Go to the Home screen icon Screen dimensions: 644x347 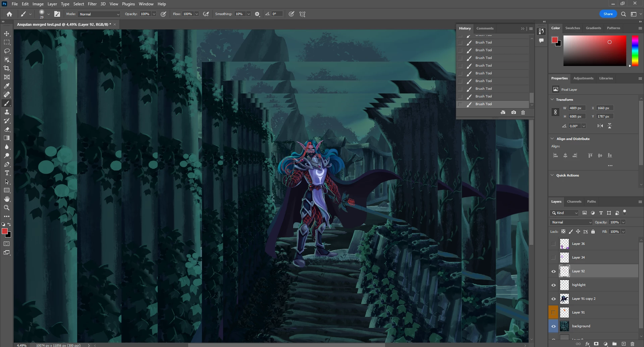[x=9, y=14]
